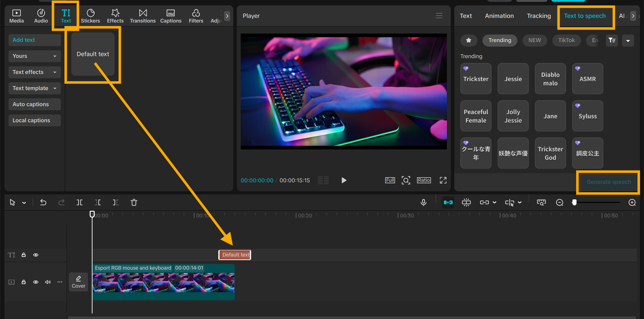Open the Transitions panel
644x319 pixels.
coord(143,16)
